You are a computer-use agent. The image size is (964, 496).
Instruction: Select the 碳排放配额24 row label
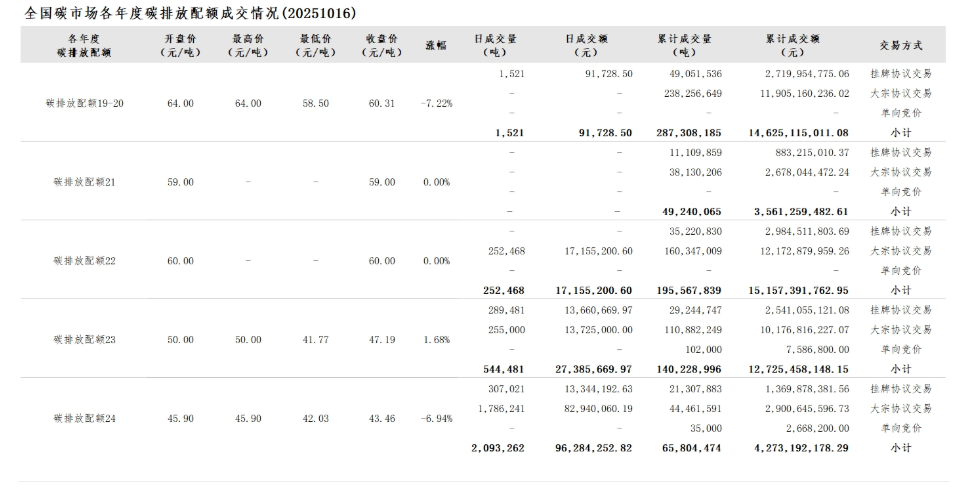click(85, 417)
